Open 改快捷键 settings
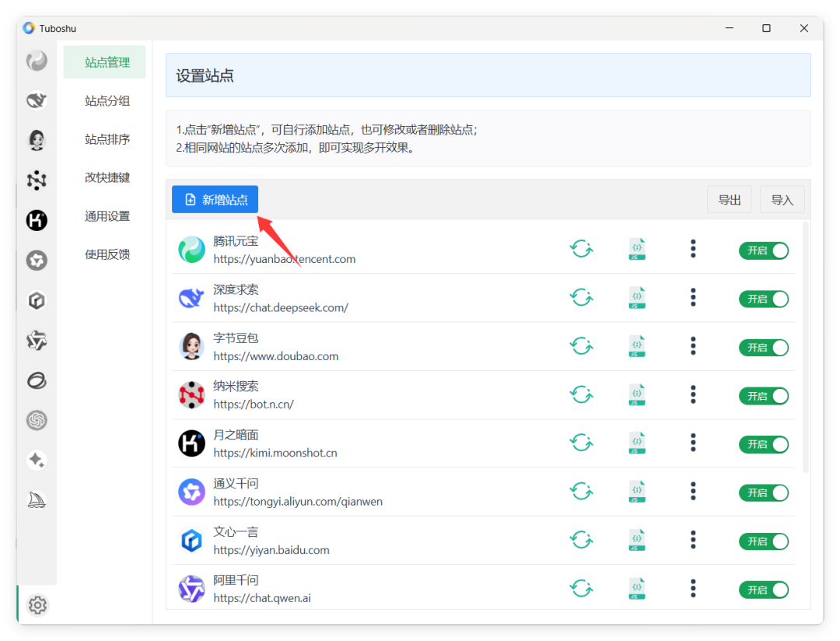The width and height of the screenshot is (840, 641). pos(107,177)
